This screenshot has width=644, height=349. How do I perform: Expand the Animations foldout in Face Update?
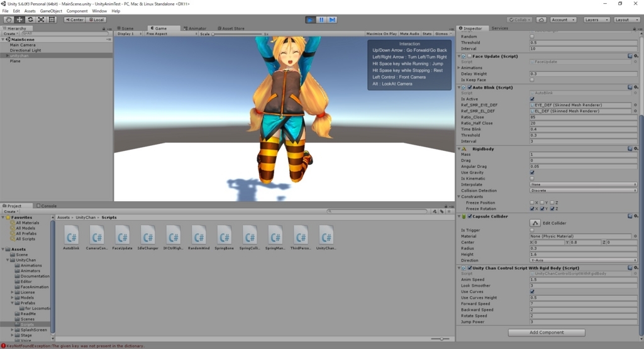click(x=459, y=68)
